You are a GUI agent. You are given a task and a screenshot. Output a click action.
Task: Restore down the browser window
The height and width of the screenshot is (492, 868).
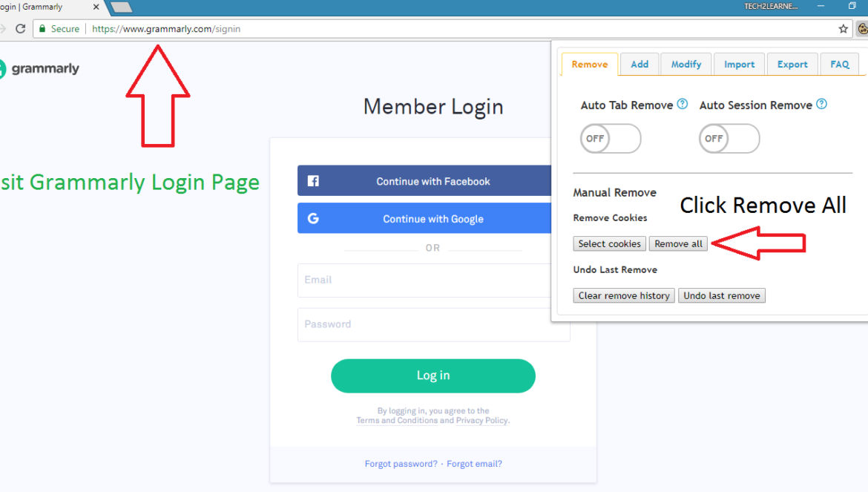point(852,6)
